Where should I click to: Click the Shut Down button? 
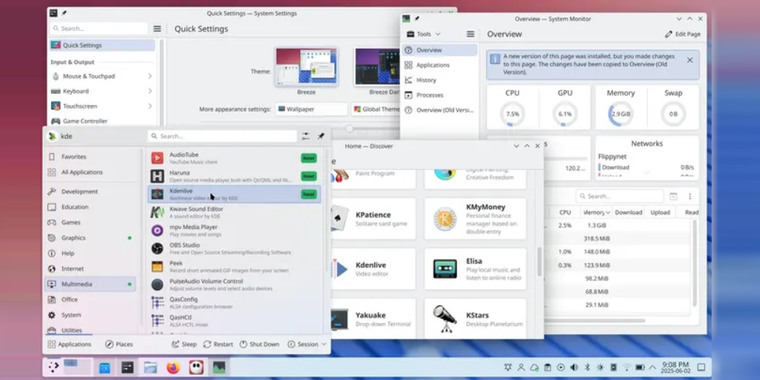259,344
